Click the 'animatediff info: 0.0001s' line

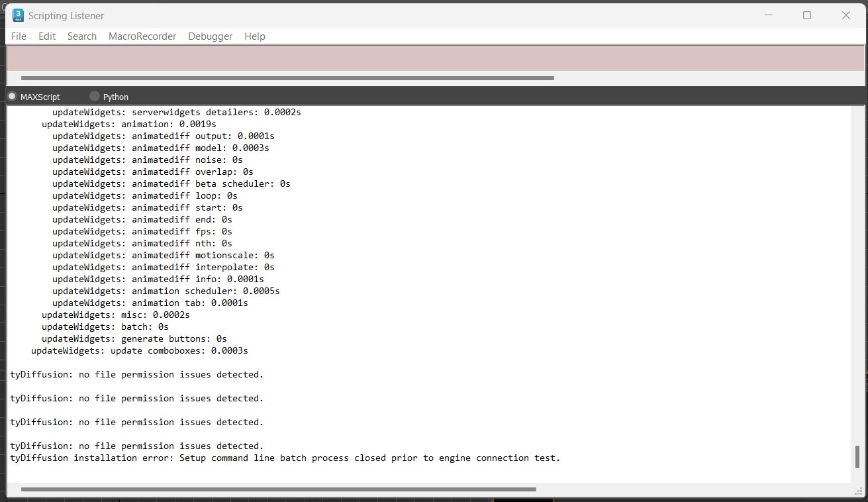click(158, 279)
